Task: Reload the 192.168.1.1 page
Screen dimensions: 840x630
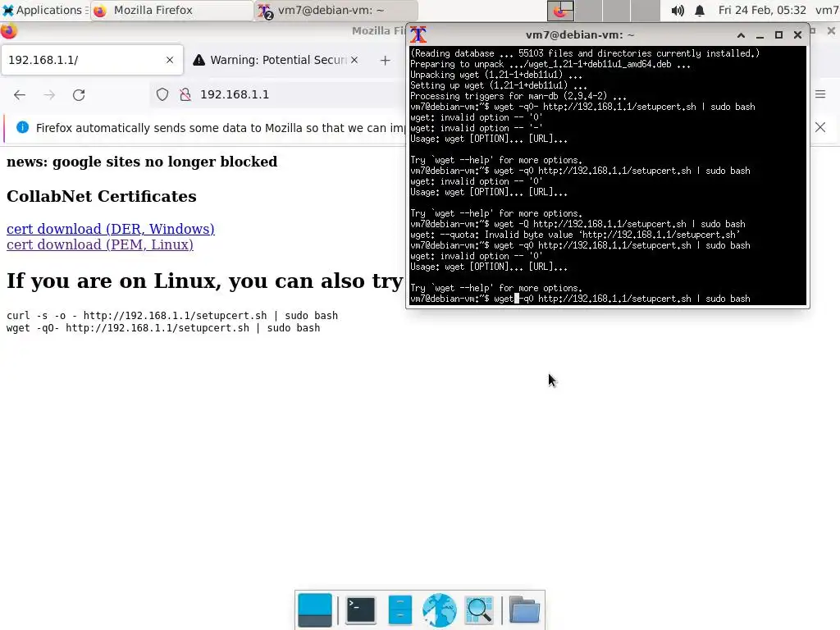Action: point(79,95)
